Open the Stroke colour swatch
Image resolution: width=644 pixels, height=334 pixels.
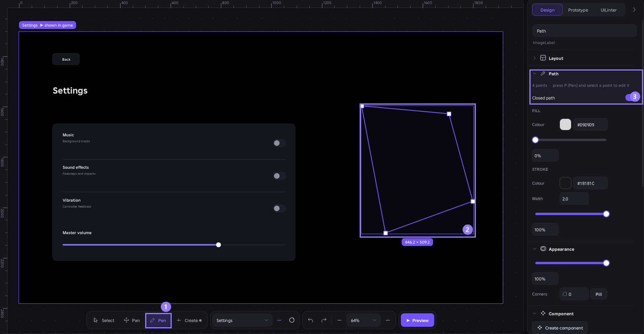pos(566,183)
